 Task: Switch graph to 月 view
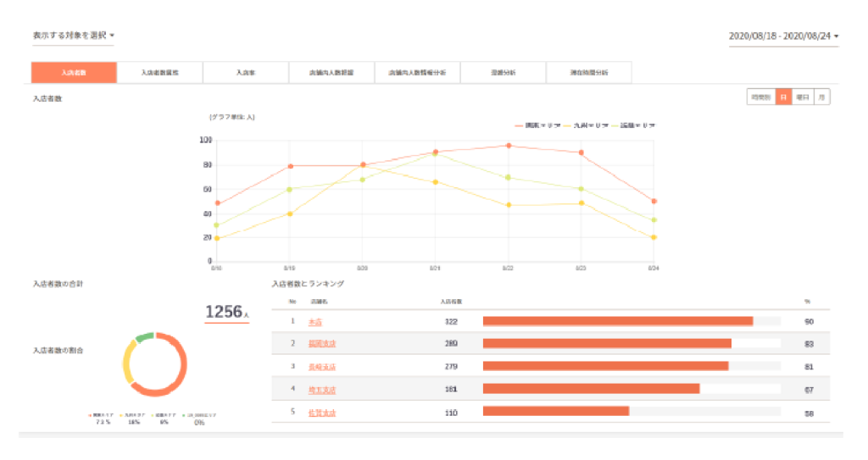pyautogui.click(x=821, y=97)
